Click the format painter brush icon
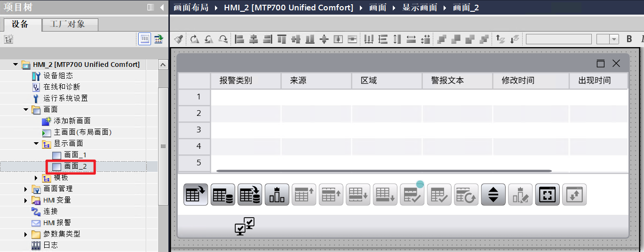 178,39
